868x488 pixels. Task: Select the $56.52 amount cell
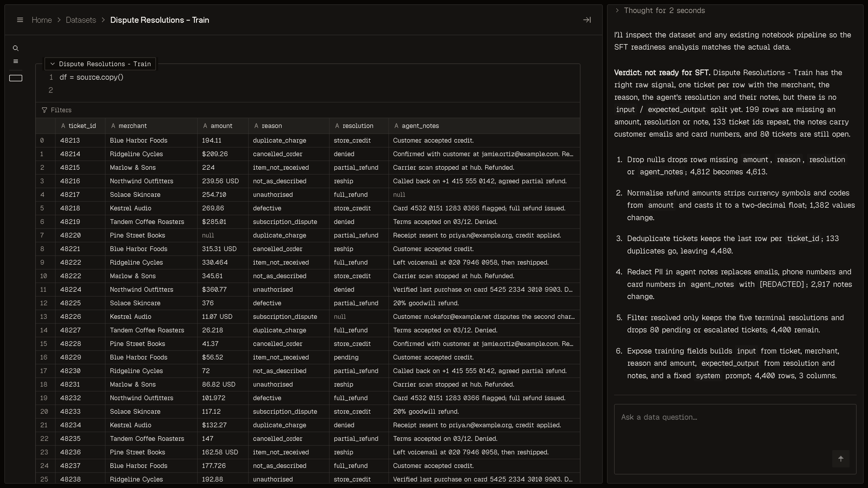pos(223,357)
